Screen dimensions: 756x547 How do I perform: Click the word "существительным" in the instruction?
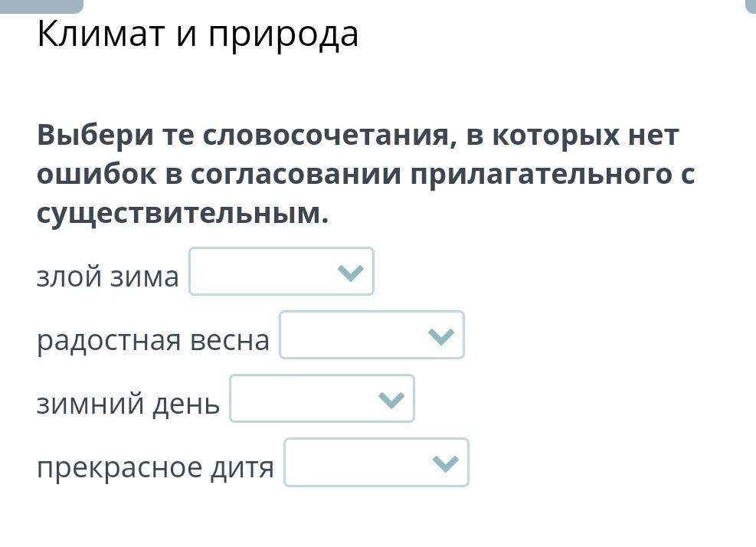click(177, 214)
